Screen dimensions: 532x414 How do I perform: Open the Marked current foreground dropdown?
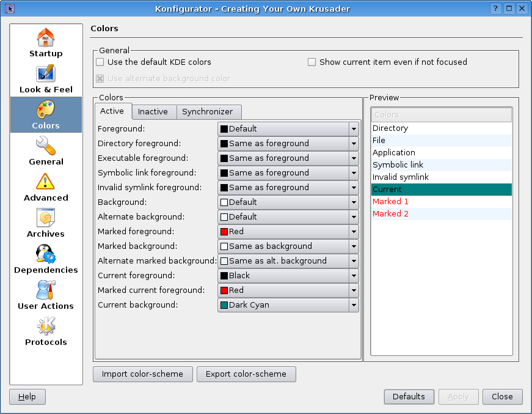coord(288,290)
